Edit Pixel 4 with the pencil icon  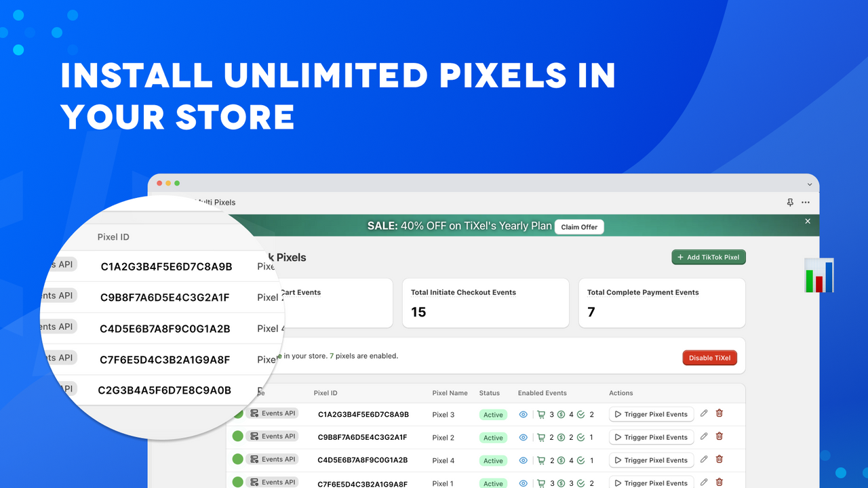coord(704,459)
